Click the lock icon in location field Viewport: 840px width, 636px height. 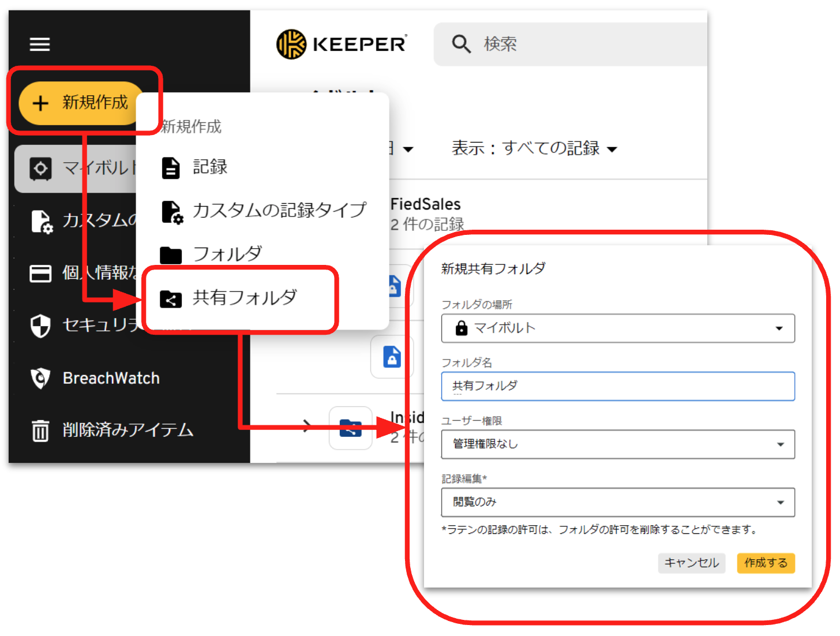(462, 328)
